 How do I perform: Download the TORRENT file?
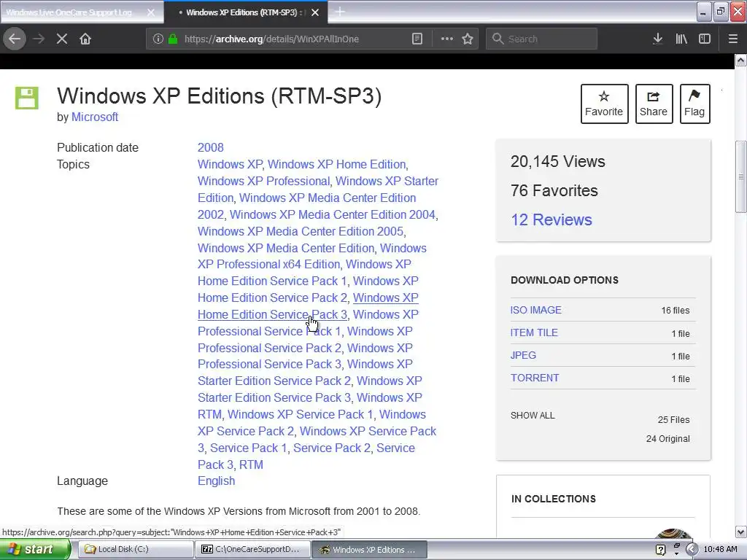click(535, 378)
